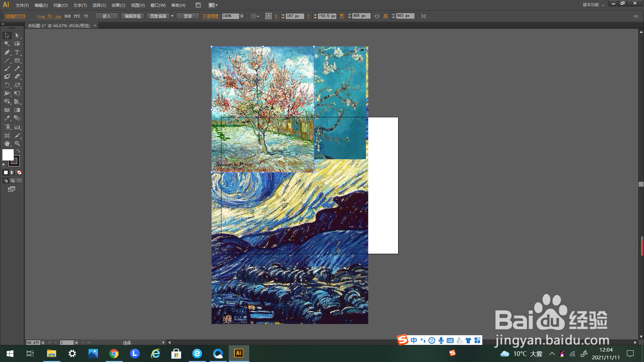Expand the image trace presets dropdown arrow
This screenshot has height=362, width=644.
(x=172, y=16)
